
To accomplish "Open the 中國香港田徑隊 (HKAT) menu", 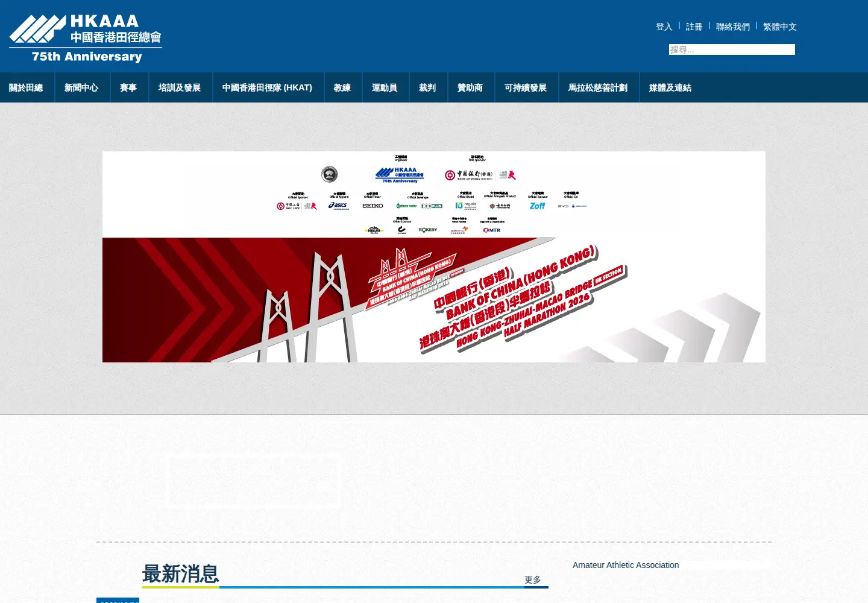I will 267,87.
